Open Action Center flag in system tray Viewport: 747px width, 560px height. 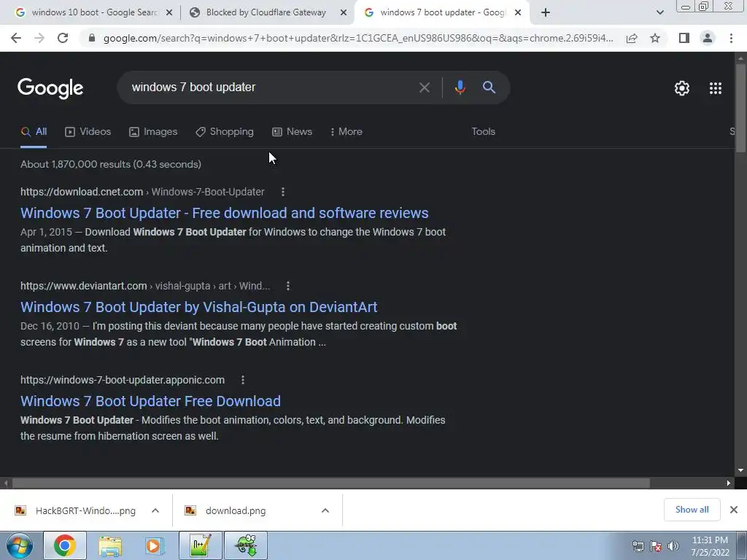(x=656, y=546)
